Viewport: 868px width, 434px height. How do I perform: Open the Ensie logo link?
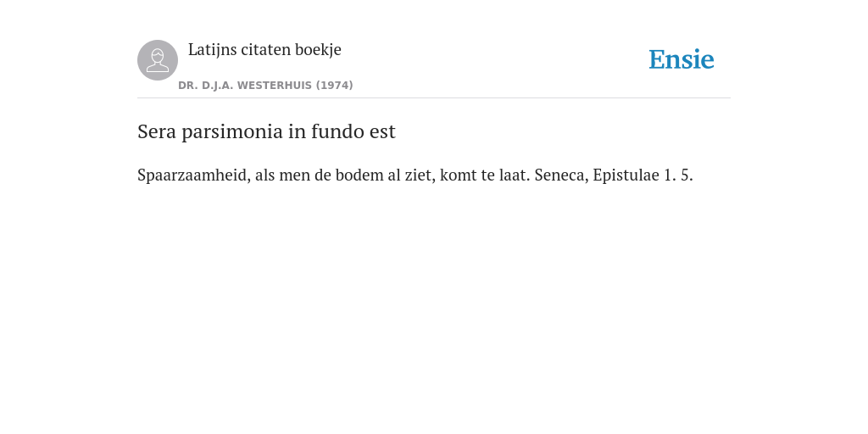click(682, 60)
